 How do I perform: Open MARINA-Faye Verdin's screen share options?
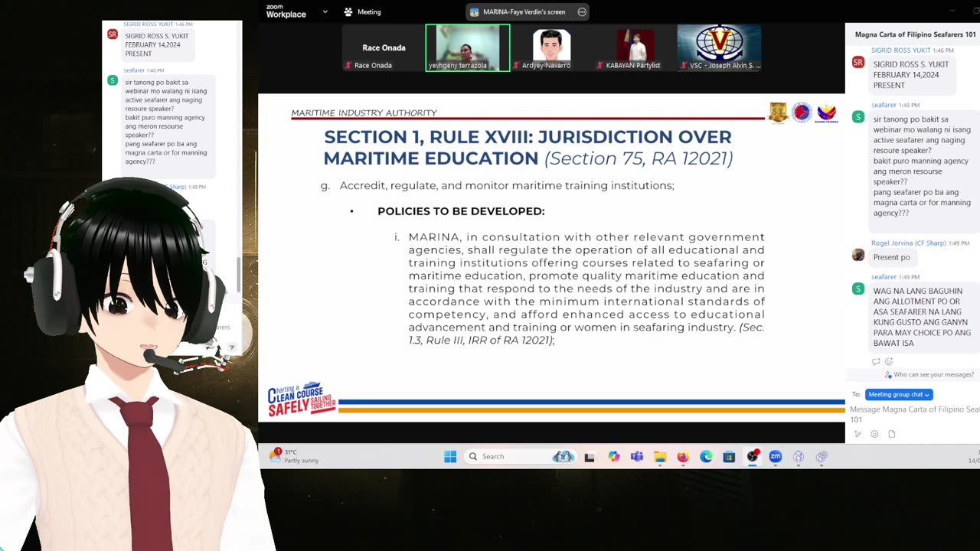582,12
